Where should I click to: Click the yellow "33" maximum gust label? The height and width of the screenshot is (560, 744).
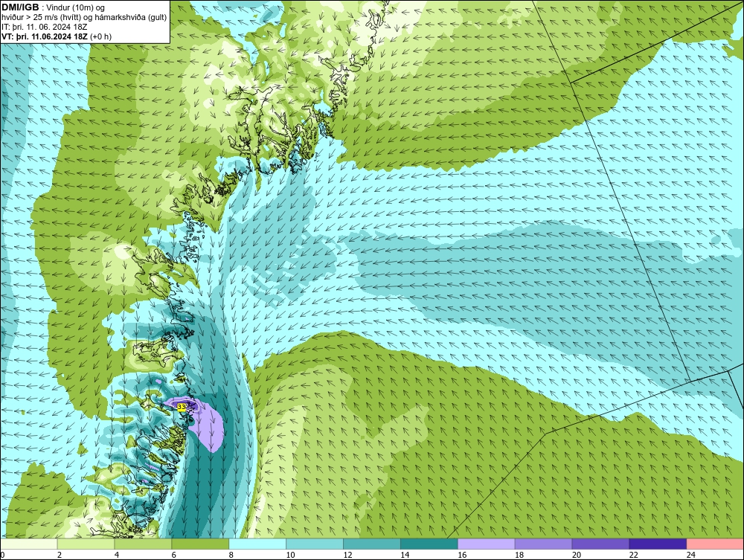(x=182, y=407)
